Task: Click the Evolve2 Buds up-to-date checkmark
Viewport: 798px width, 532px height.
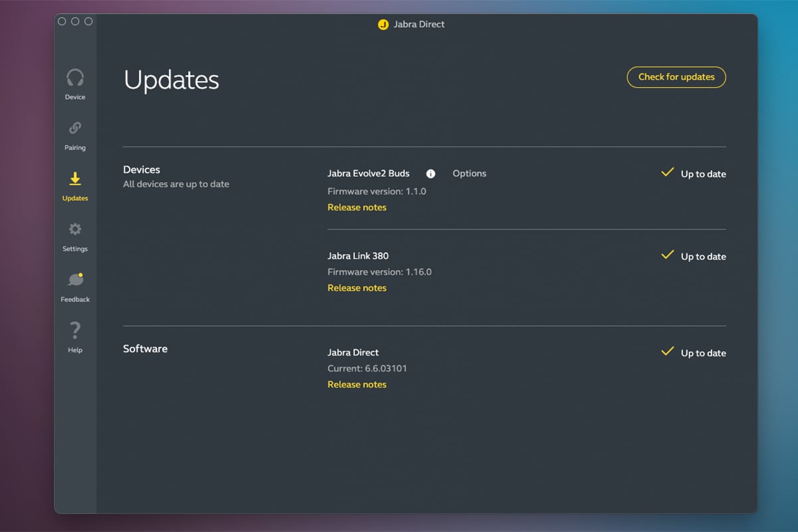Action: pyautogui.click(x=668, y=173)
